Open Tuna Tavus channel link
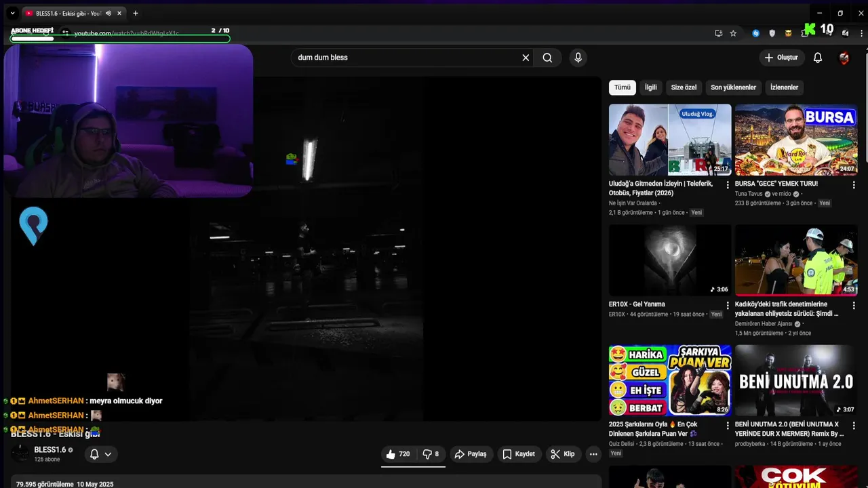868x488 pixels. [749, 194]
